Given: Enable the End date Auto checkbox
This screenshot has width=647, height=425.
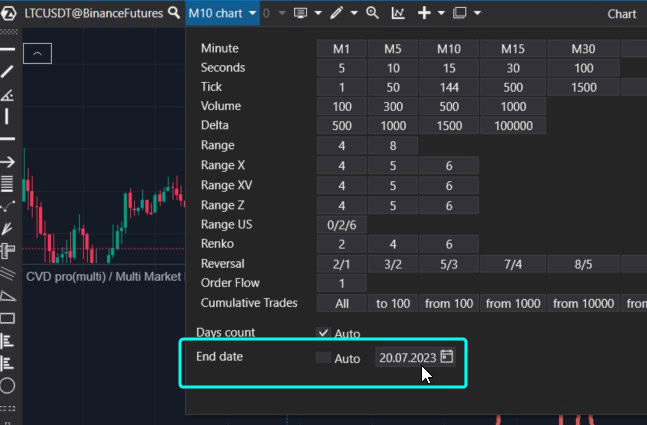Looking at the screenshot, I should 323,358.
